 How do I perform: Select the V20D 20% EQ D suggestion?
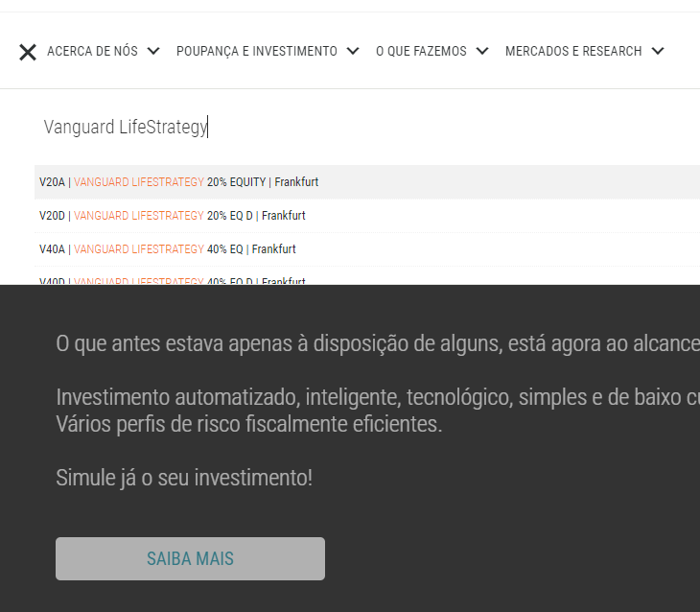pyautogui.click(x=173, y=216)
